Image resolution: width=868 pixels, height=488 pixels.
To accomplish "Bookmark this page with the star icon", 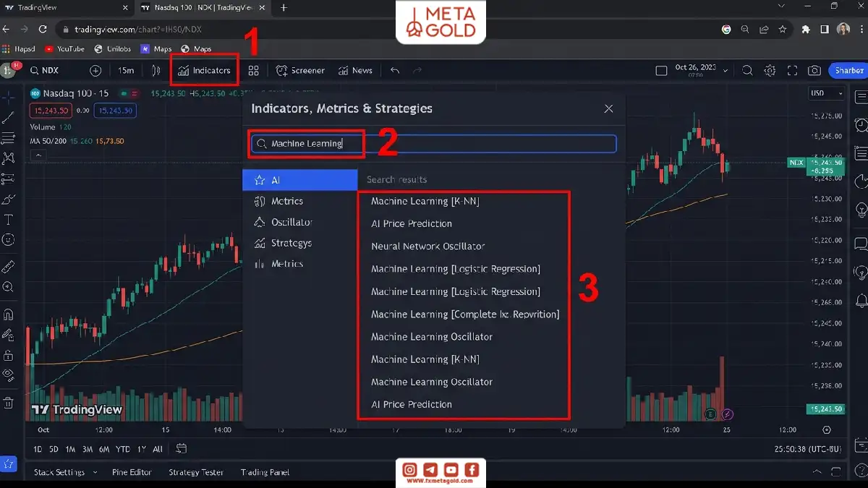I will [783, 30].
